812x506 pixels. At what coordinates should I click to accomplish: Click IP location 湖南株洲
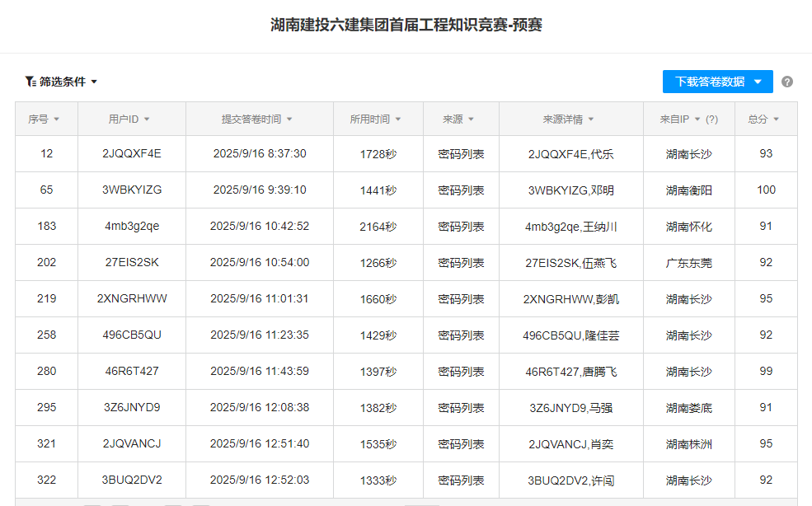coord(688,444)
